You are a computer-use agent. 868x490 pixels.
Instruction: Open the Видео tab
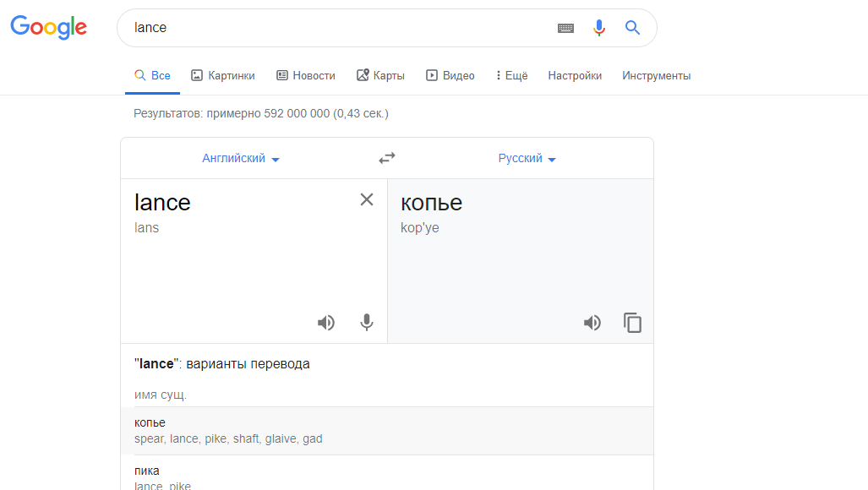(x=450, y=76)
